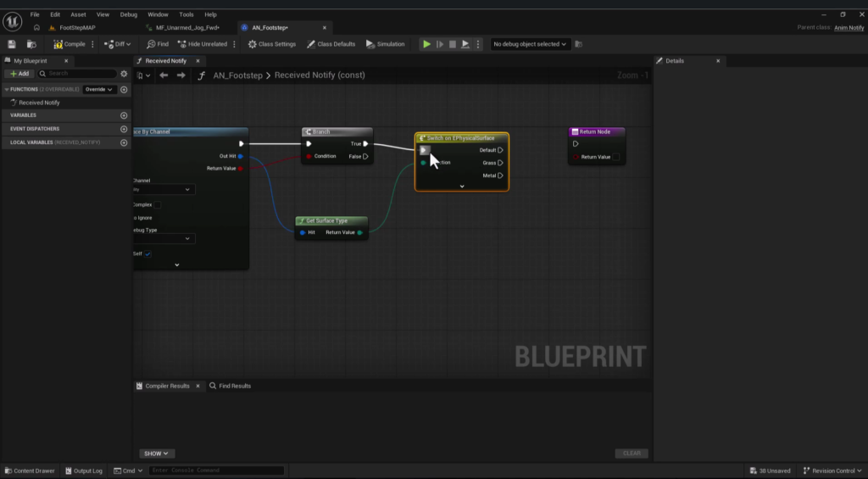Open the SHOW filter dropdown

pos(156,454)
